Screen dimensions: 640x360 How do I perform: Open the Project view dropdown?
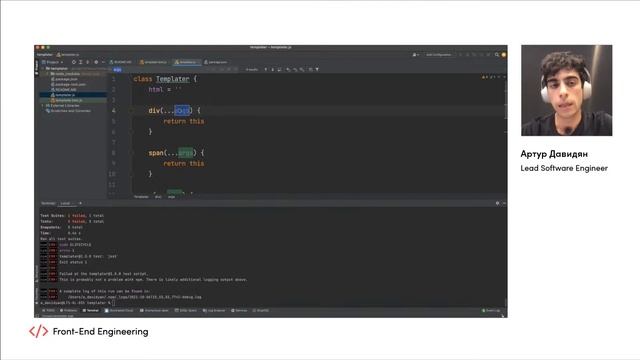[53, 62]
